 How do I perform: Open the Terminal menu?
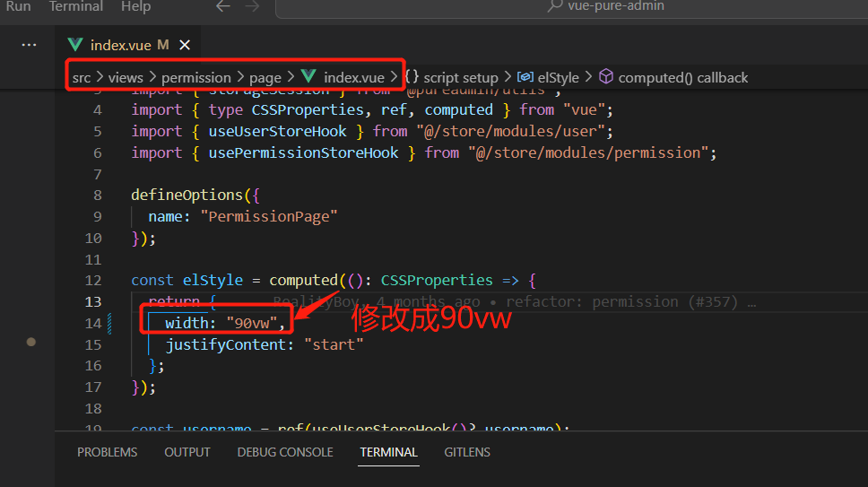click(x=76, y=6)
